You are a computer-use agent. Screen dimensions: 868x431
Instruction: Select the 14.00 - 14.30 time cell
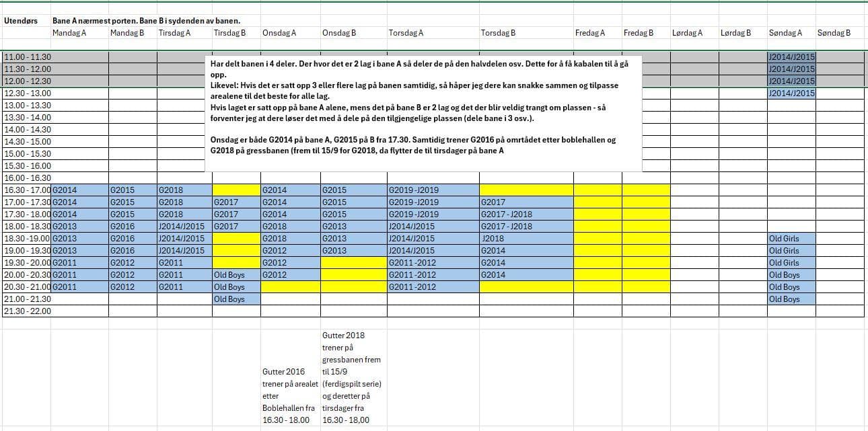point(27,130)
